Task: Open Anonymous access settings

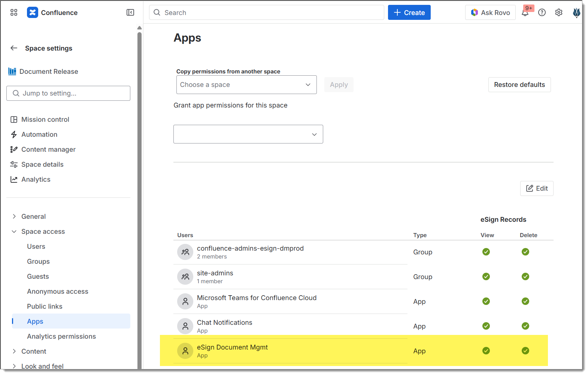Action: 58,291
